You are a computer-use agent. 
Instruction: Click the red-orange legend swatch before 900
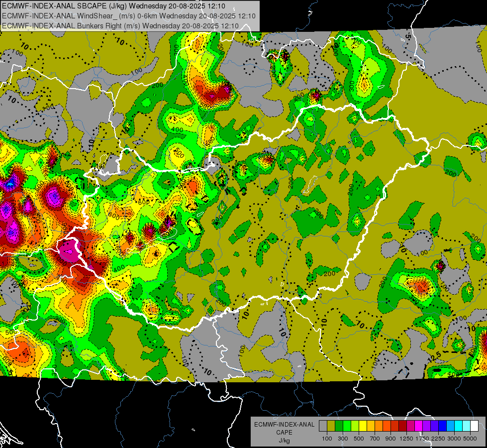coord(387,426)
